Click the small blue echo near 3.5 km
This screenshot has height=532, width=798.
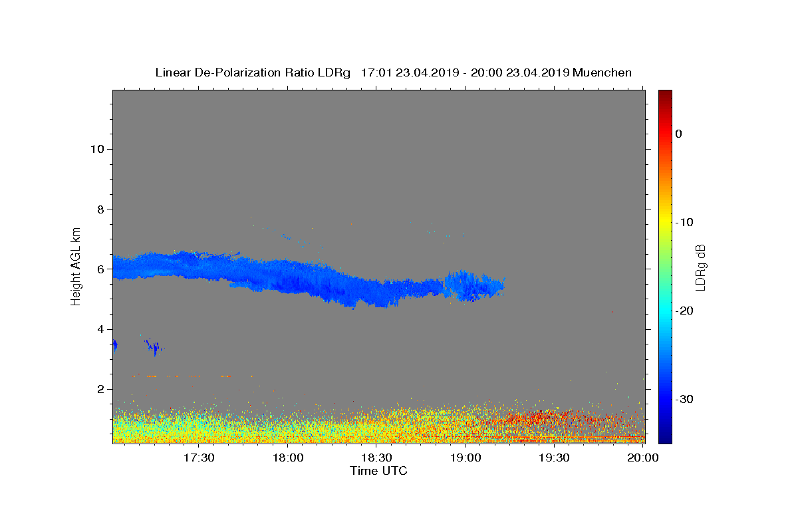pyautogui.click(x=154, y=347)
